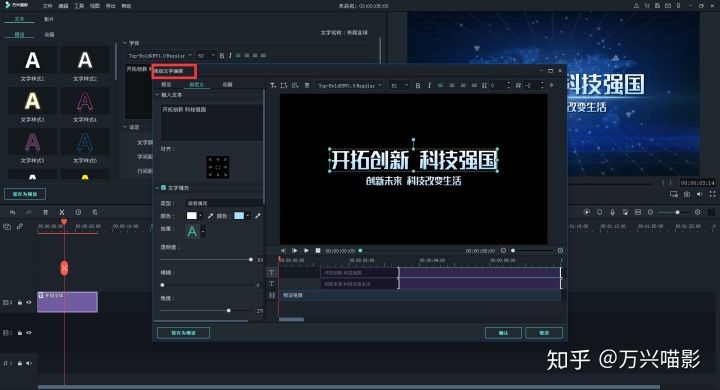
Task: Select the 文字样式6 blue outline preset
Action: pos(85,142)
